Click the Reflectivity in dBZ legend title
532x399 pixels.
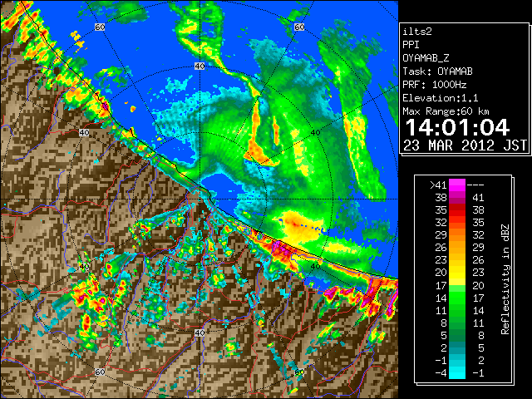click(505, 279)
